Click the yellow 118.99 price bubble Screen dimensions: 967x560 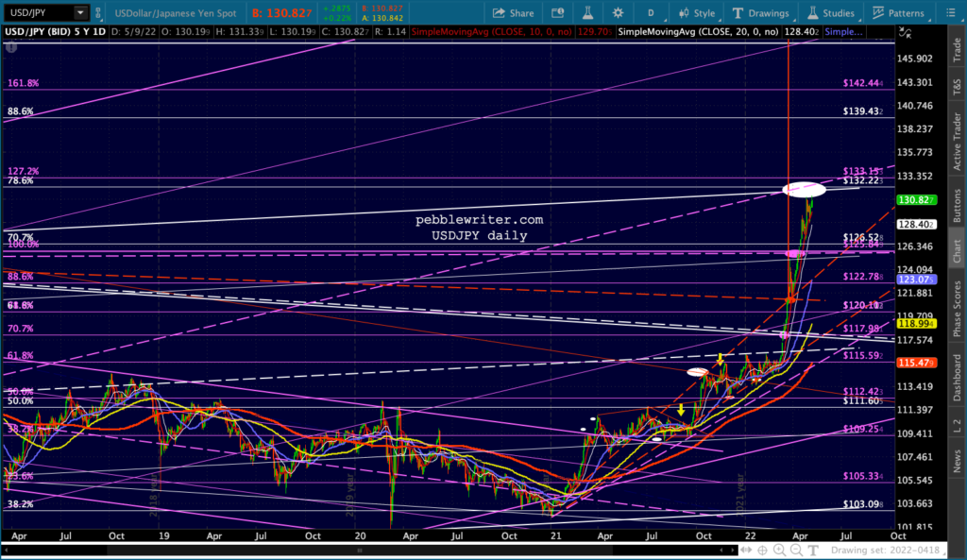pos(916,323)
